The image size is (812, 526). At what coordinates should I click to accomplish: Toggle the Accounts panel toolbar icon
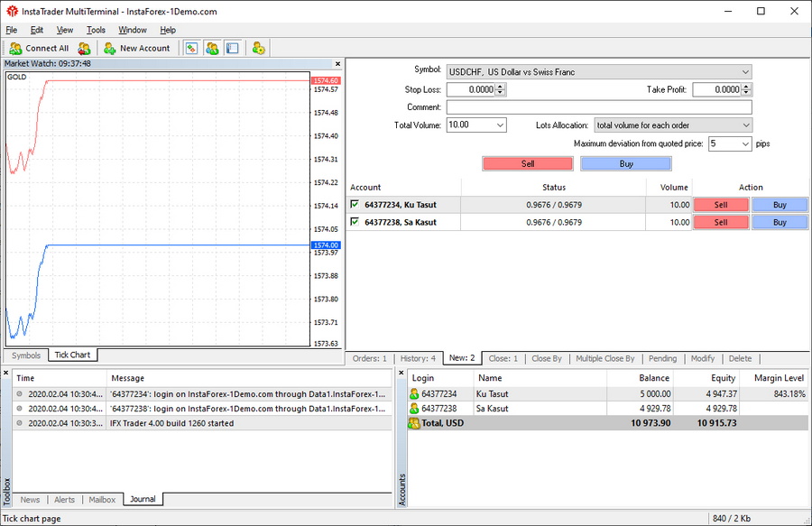click(x=212, y=48)
